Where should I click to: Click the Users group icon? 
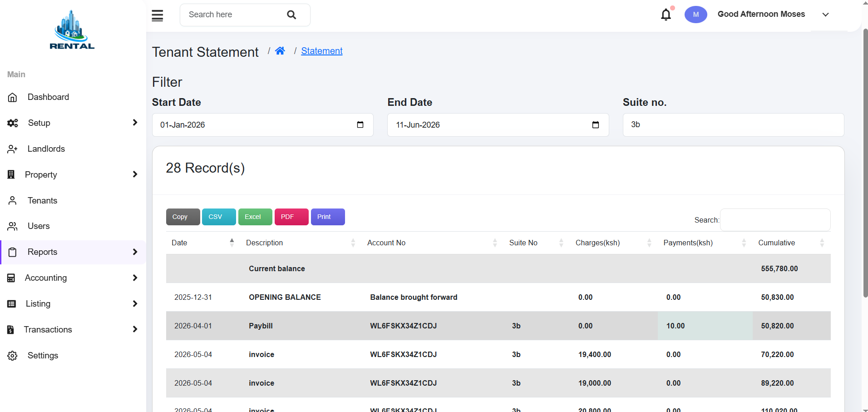(x=13, y=226)
